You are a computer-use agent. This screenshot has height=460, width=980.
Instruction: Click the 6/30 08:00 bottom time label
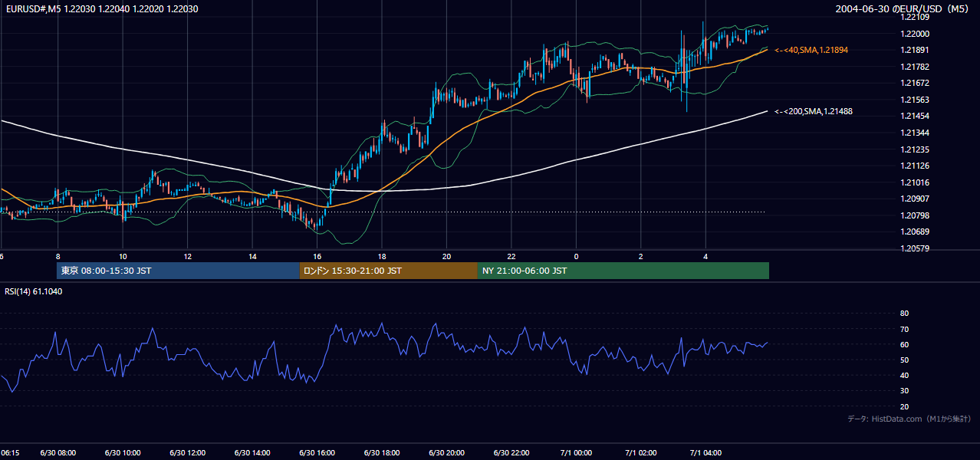coord(58,453)
